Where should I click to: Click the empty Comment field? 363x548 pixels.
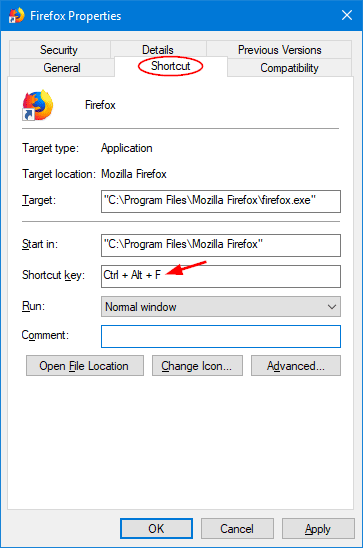tap(221, 337)
